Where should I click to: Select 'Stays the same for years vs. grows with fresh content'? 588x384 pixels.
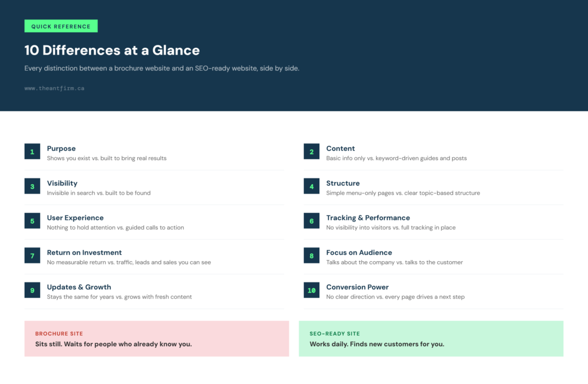(119, 297)
